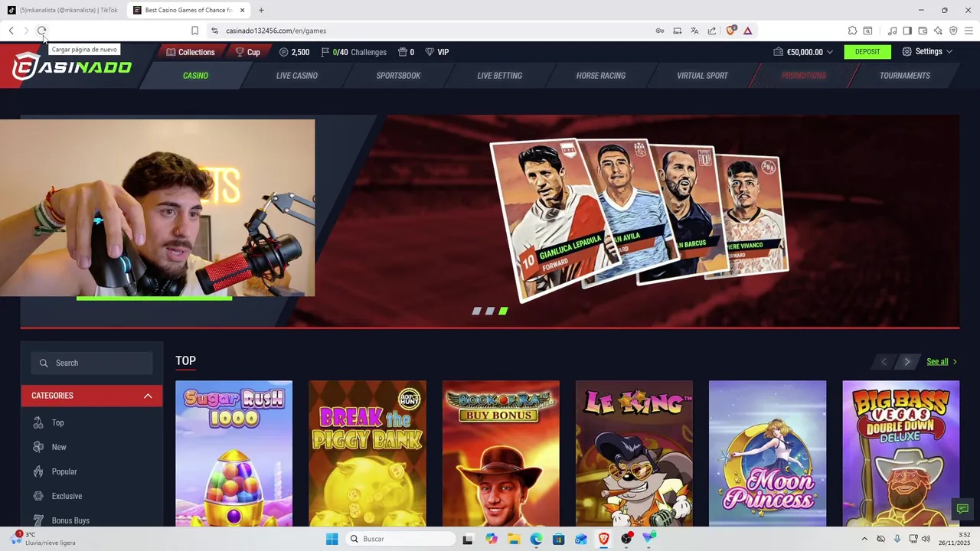Toggle the browser sidebar panel icon
The image size is (980, 551).
point(907,31)
